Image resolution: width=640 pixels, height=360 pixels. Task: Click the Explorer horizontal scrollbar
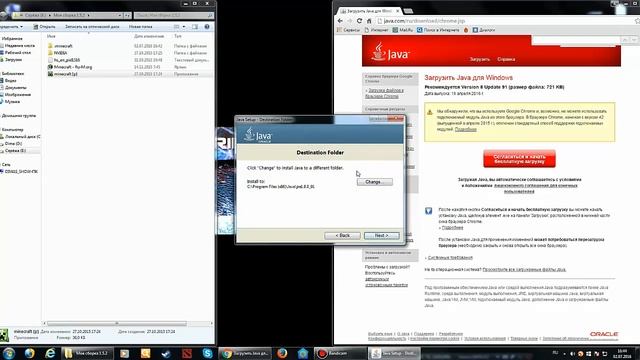coord(117,323)
